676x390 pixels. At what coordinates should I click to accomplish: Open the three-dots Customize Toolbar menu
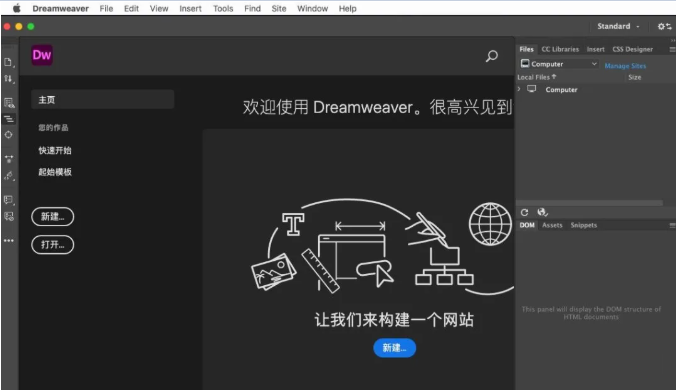(9, 240)
